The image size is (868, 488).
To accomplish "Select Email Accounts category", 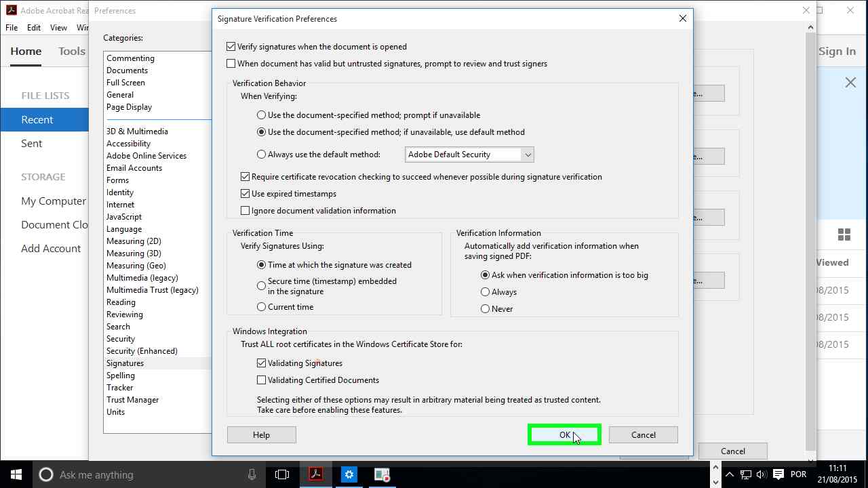I will (134, 168).
